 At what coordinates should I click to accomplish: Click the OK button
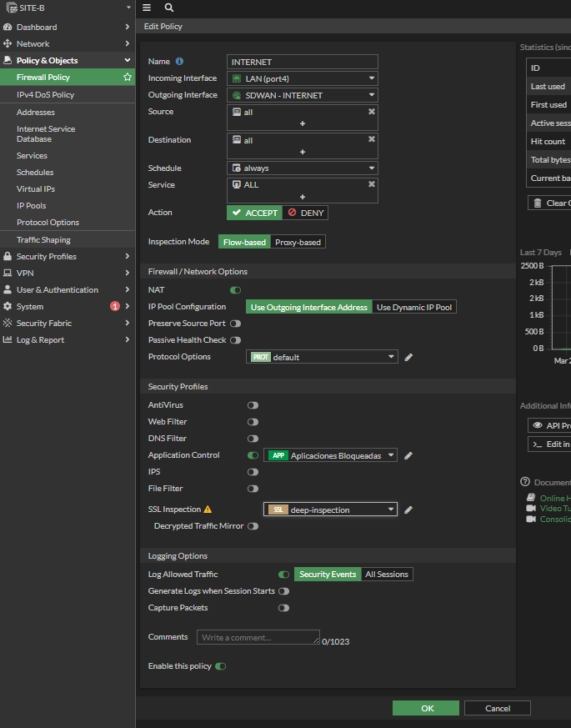tap(426, 708)
